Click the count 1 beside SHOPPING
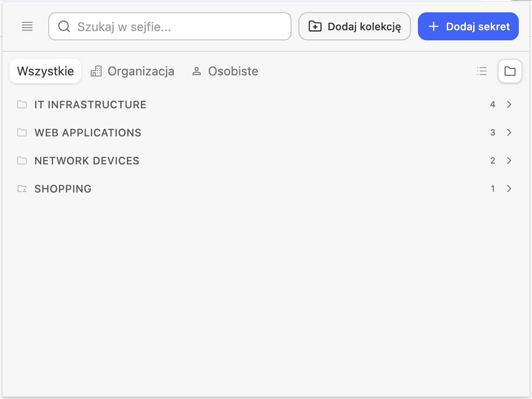Screen dimensions: 532x399 (493, 189)
